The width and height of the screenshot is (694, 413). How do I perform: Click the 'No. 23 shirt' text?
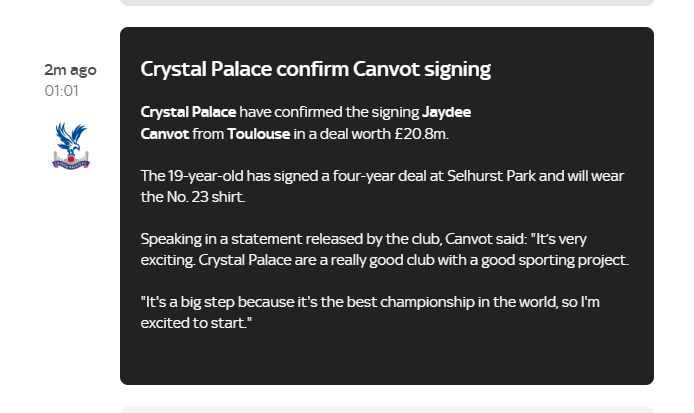click(206, 197)
